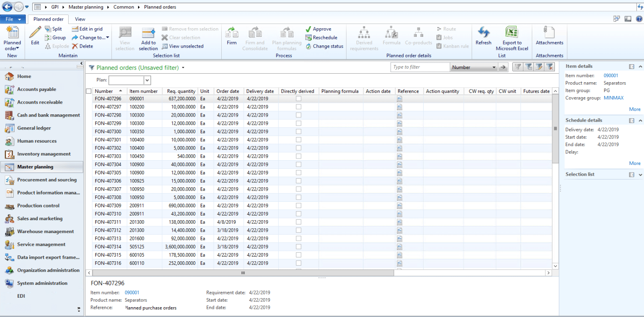
Task: Click the Edit pencil icon
Action: coord(34,38)
